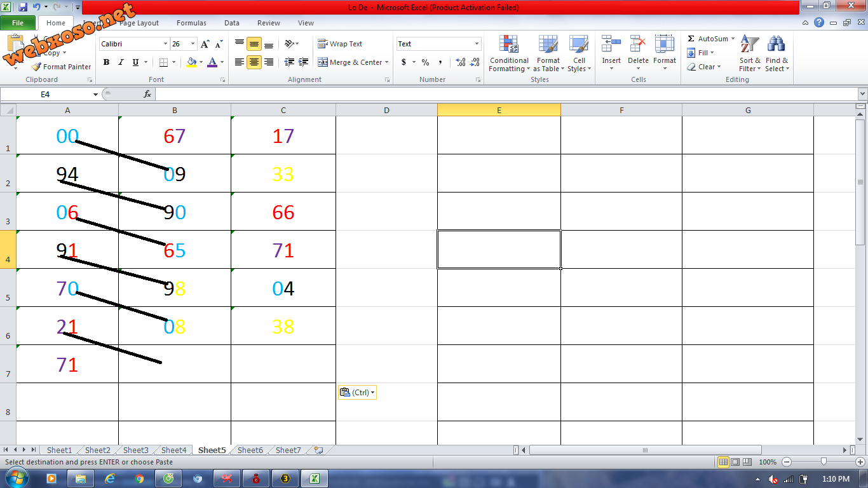Click Percent Style icon

tap(426, 62)
